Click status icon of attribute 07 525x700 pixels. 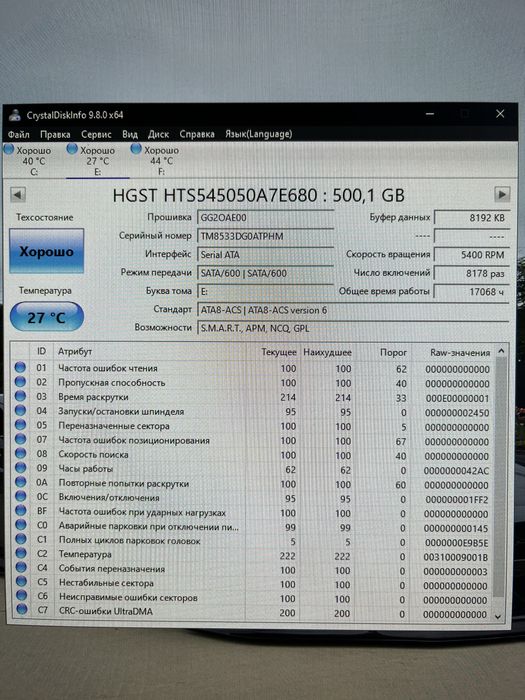coord(21,439)
